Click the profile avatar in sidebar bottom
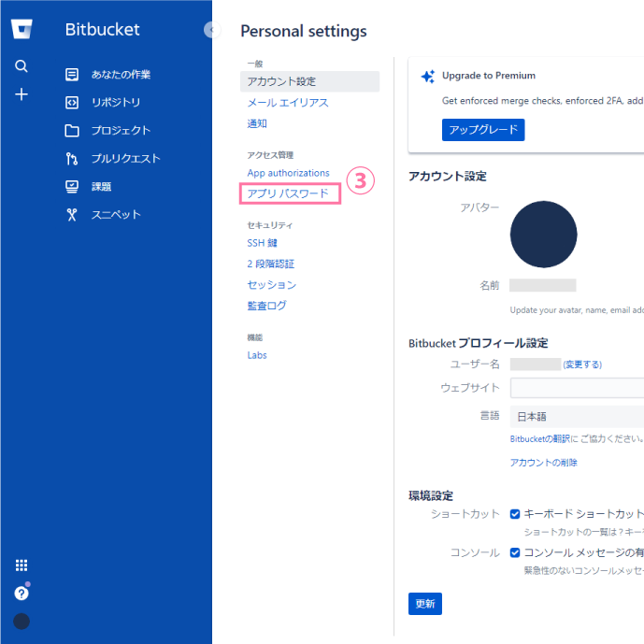 [21, 622]
